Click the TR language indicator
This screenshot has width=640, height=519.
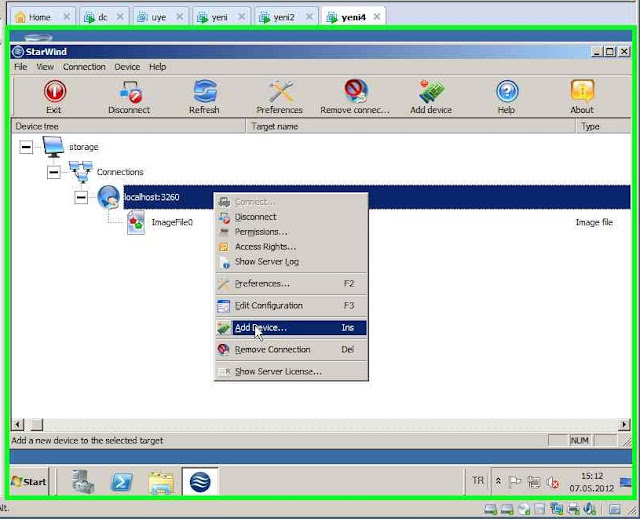[x=478, y=481]
